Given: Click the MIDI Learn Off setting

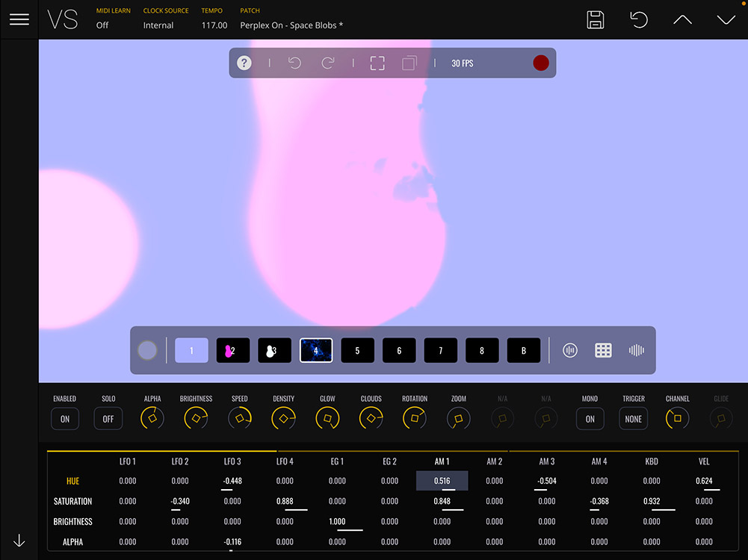Looking at the screenshot, I should point(102,25).
